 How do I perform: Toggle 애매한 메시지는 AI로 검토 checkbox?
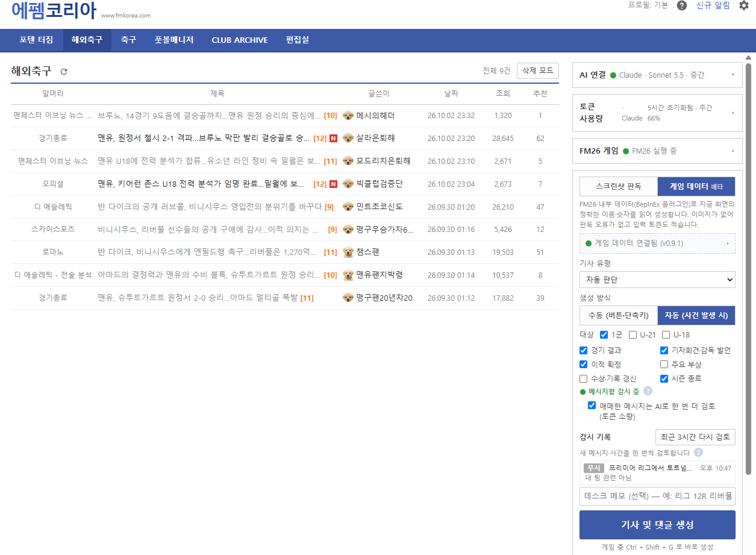click(x=592, y=406)
